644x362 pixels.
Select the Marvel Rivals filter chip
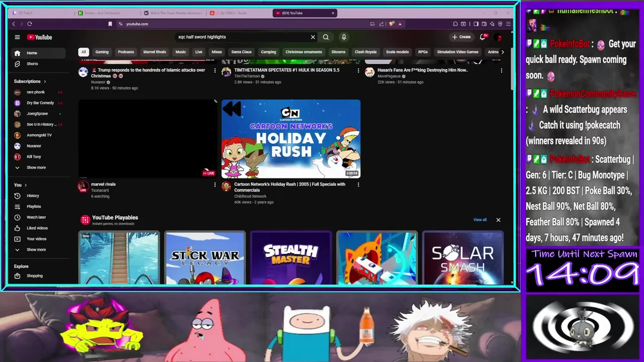click(154, 52)
